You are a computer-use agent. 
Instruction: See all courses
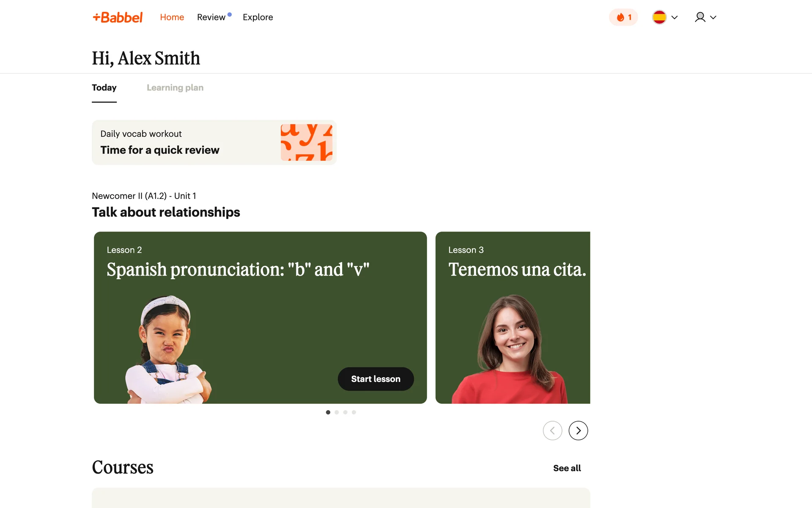click(x=567, y=468)
